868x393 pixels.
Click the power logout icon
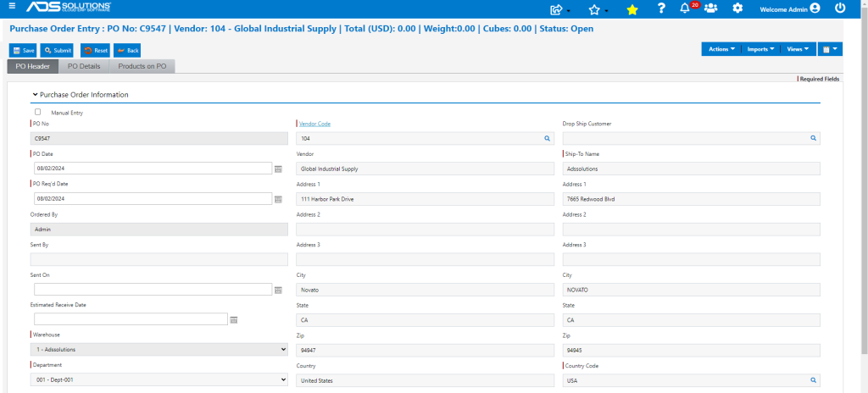click(x=840, y=8)
